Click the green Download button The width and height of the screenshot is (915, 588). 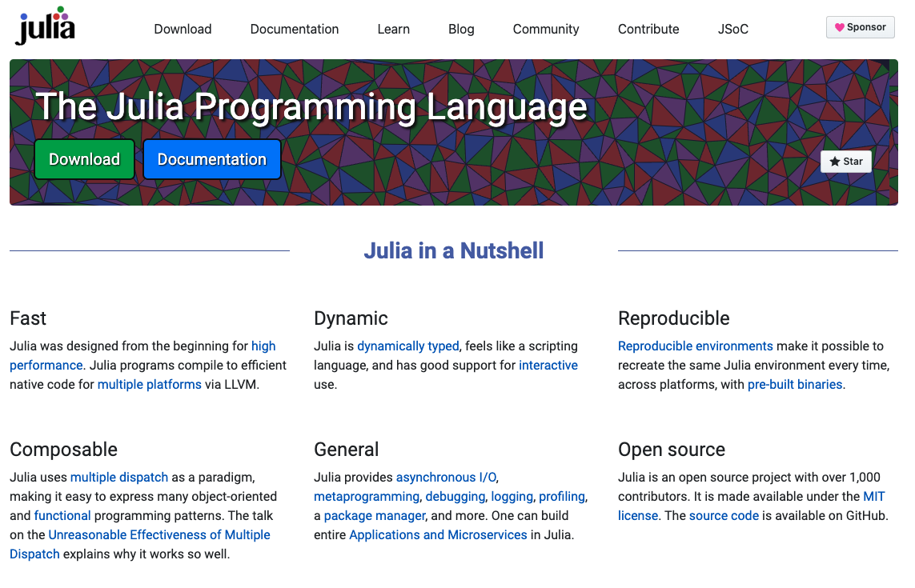(x=84, y=159)
